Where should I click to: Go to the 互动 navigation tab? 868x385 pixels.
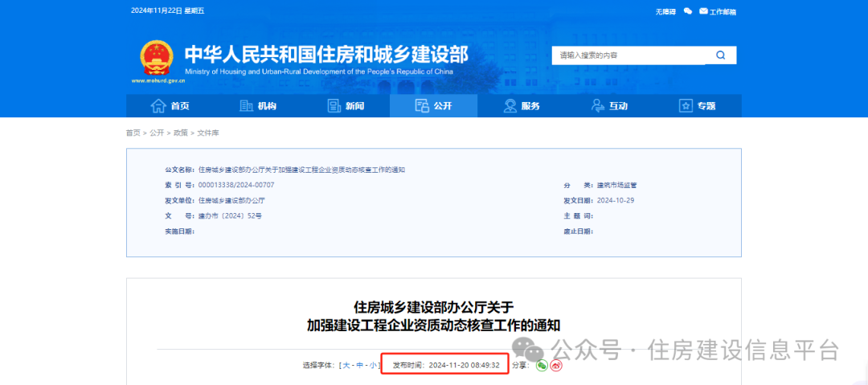[609, 106]
